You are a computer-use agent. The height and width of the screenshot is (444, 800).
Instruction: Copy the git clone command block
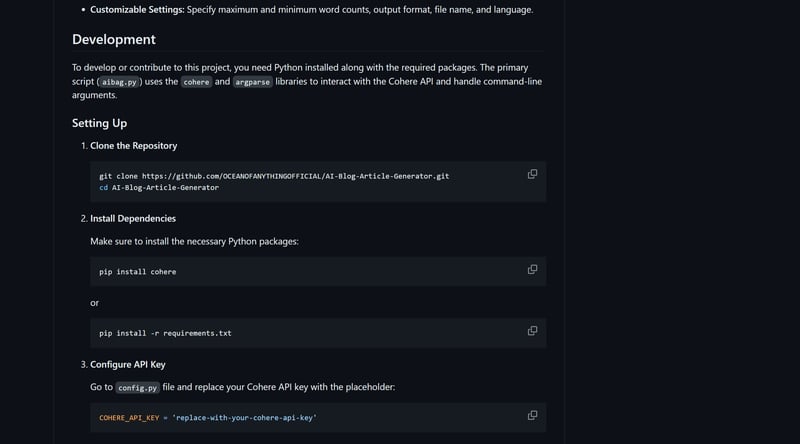pos(532,174)
